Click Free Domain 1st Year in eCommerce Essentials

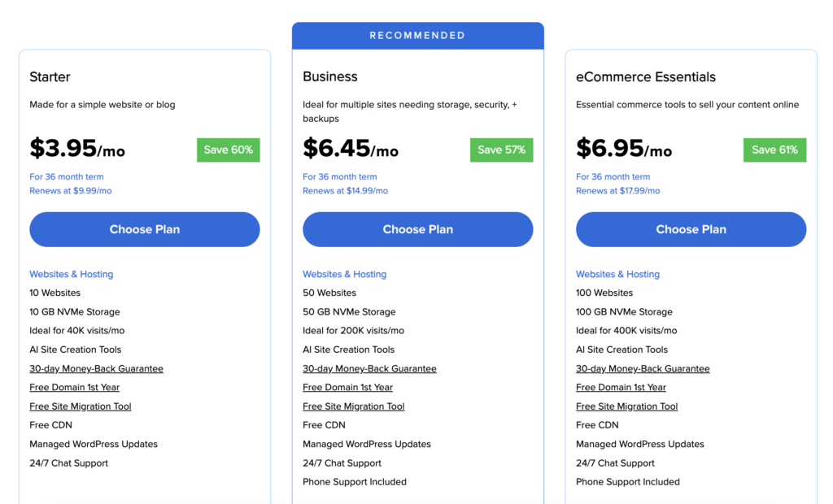621,387
